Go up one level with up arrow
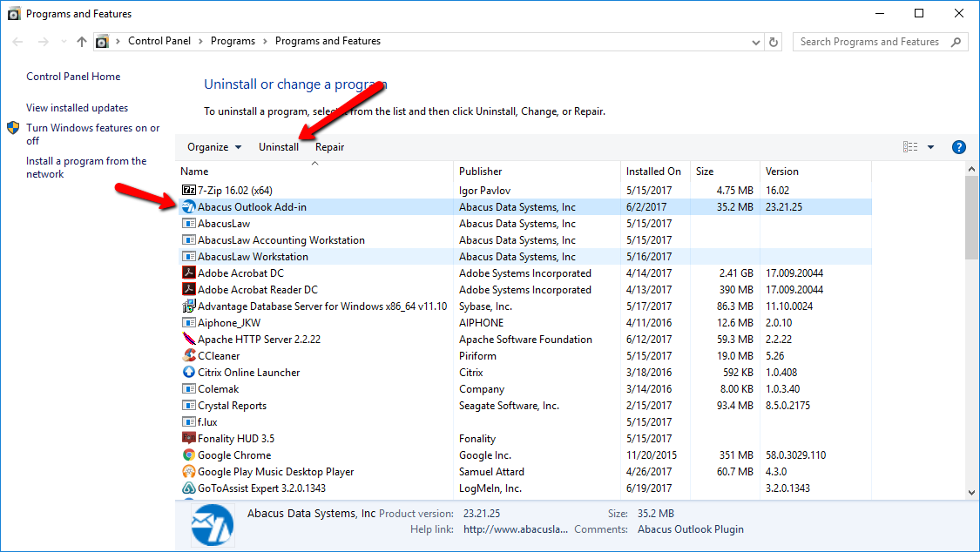Viewport: 980px width, 552px height. pyautogui.click(x=82, y=42)
